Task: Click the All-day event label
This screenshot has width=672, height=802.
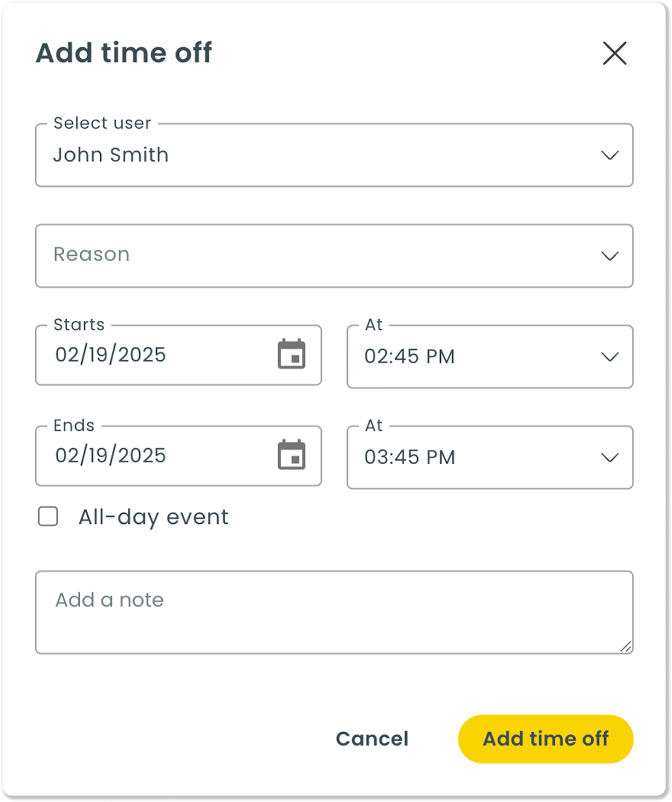Action: 153,517
